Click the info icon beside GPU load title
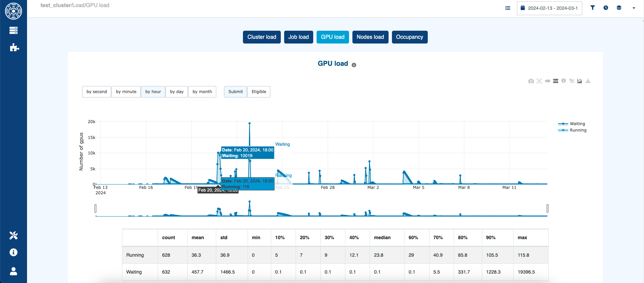Viewport: 644px width, 283px height. coord(354,65)
